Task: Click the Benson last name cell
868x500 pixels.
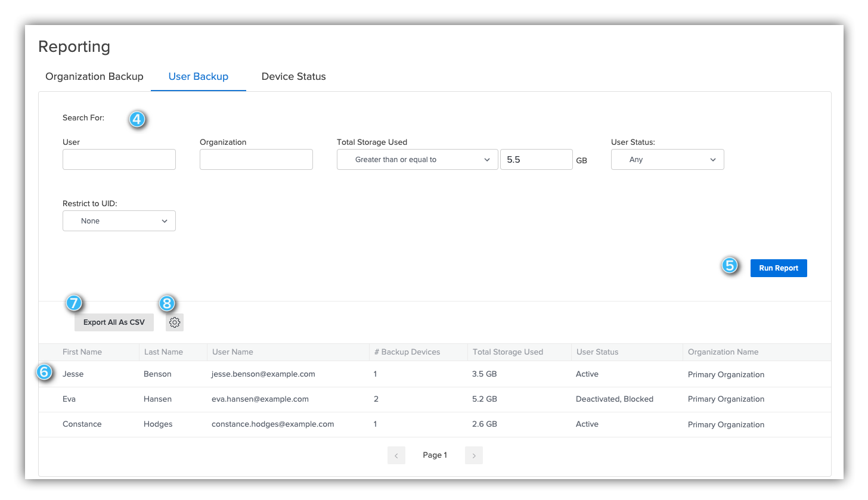Action: click(157, 374)
